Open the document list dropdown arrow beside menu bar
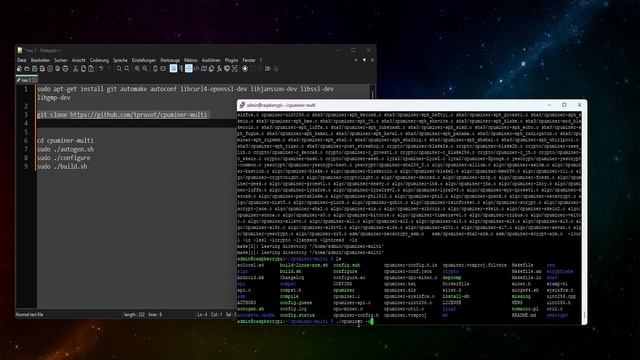 [364, 60]
